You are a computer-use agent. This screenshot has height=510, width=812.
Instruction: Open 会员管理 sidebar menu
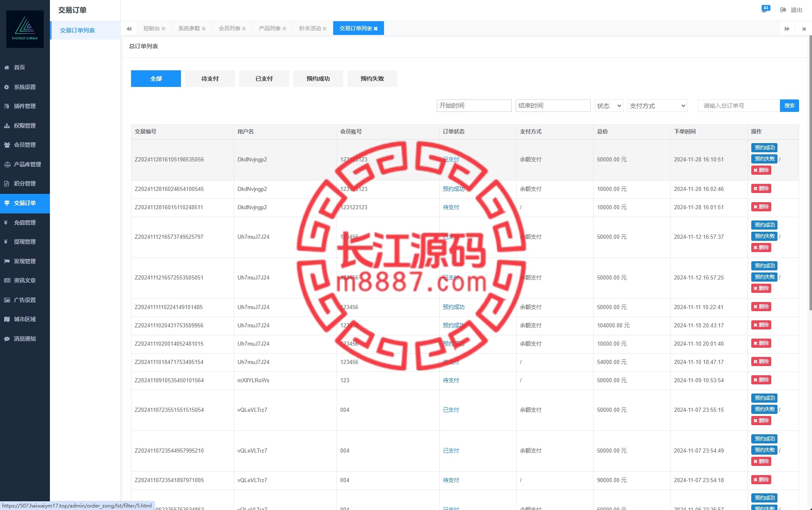(x=25, y=145)
